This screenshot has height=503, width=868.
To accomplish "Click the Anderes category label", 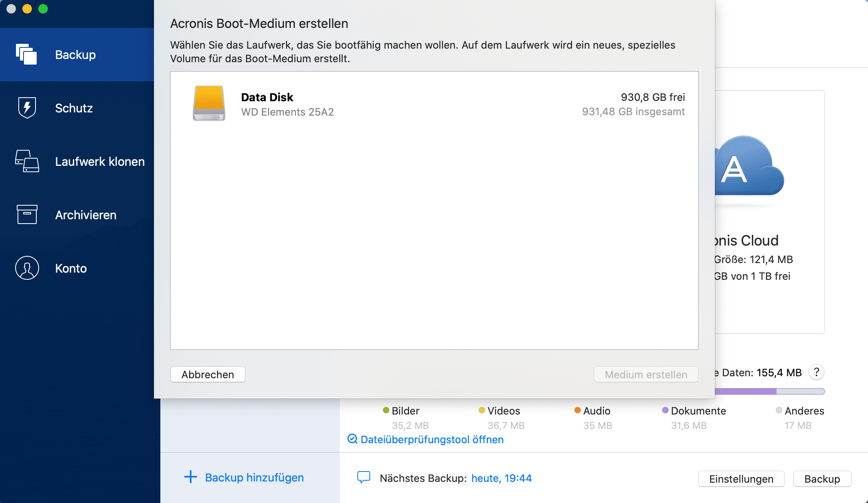I will click(x=804, y=411).
